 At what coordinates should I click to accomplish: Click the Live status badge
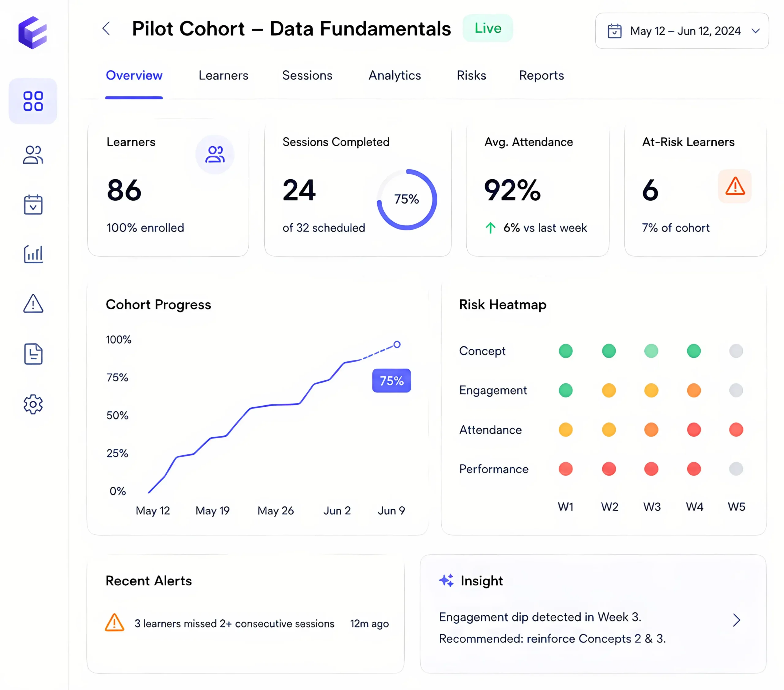click(x=488, y=28)
